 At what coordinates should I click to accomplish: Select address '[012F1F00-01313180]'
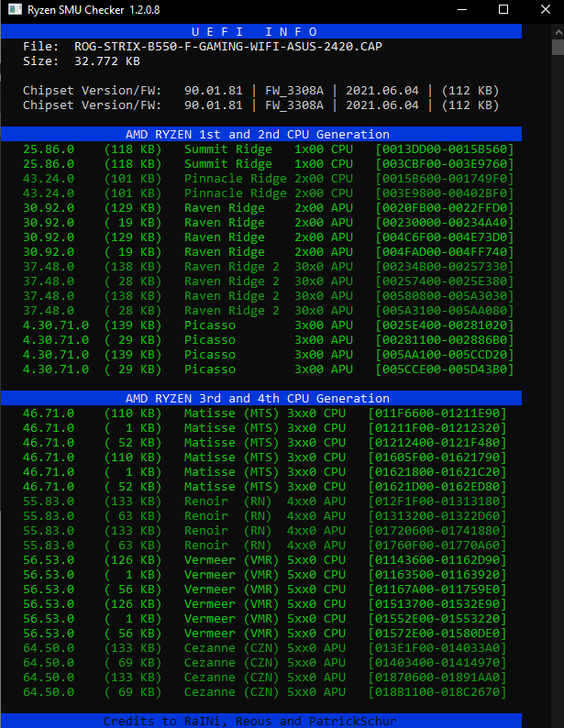point(437,502)
